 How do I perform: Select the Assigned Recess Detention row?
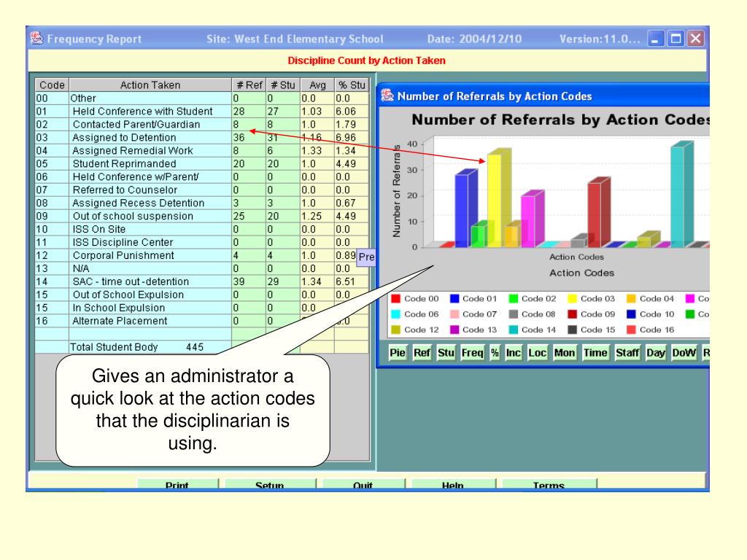point(202,203)
